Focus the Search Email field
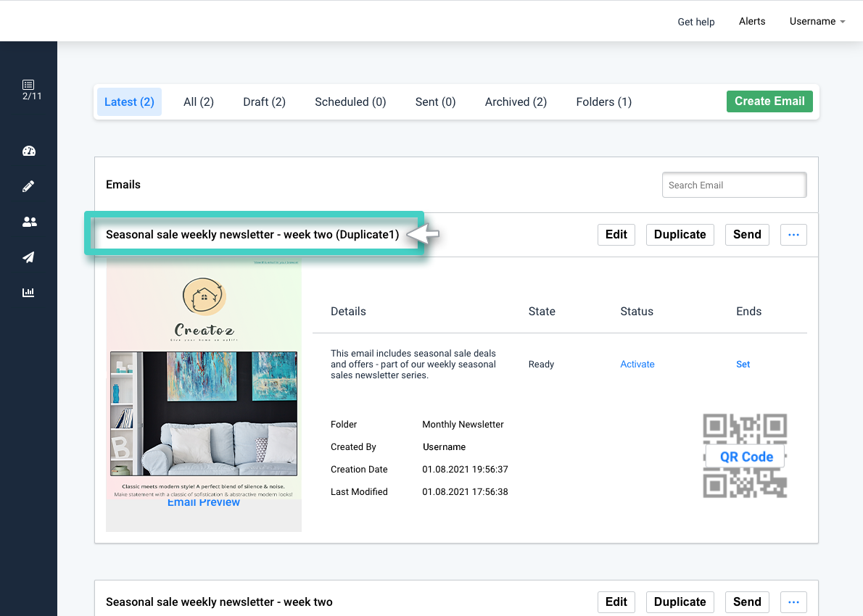The image size is (863, 616). (734, 185)
